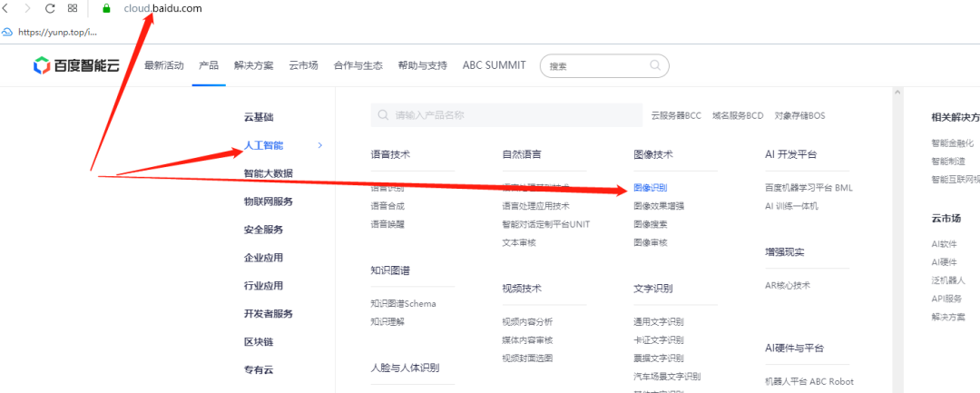Image resolution: width=980 pixels, height=393 pixels.
Task: Select 安全服务 category
Action: (263, 230)
